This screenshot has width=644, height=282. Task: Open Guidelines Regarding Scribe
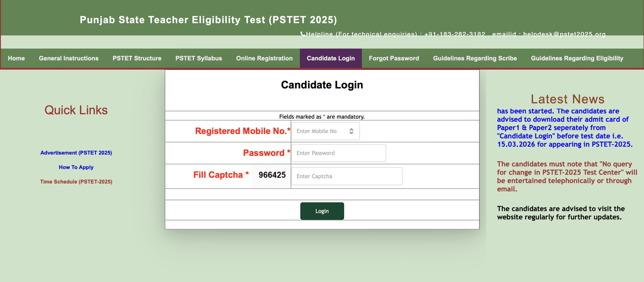[475, 58]
